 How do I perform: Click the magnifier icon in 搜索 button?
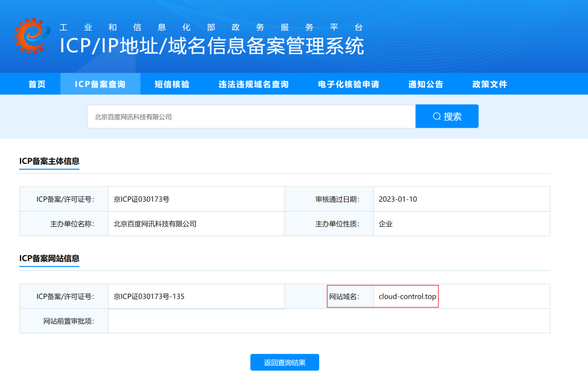pos(437,116)
